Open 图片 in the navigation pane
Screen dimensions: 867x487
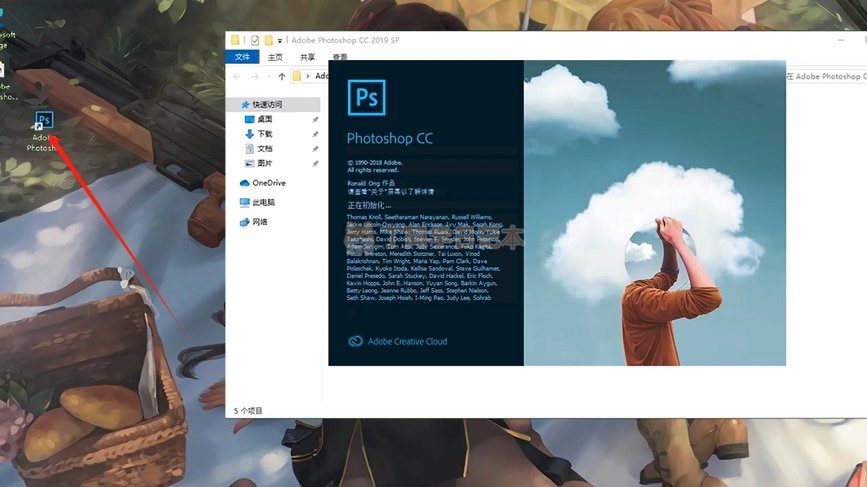tap(265, 163)
